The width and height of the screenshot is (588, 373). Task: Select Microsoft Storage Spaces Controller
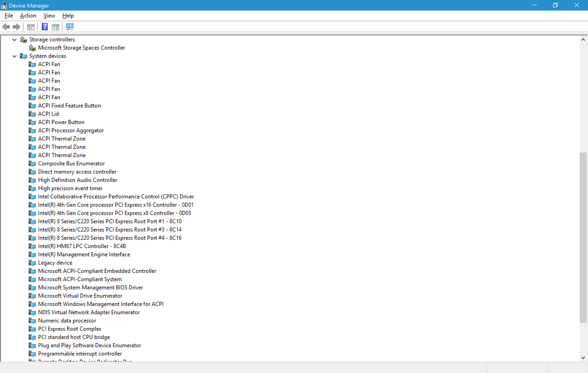(82, 48)
